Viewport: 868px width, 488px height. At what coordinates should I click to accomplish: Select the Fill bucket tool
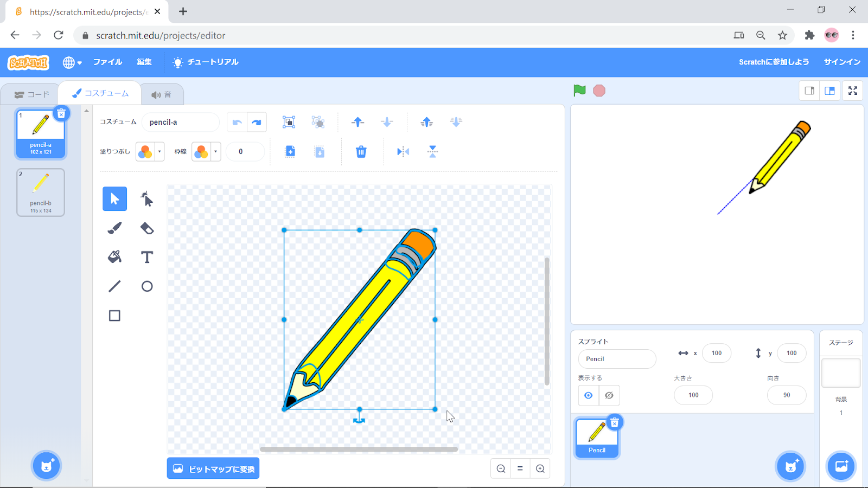114,257
